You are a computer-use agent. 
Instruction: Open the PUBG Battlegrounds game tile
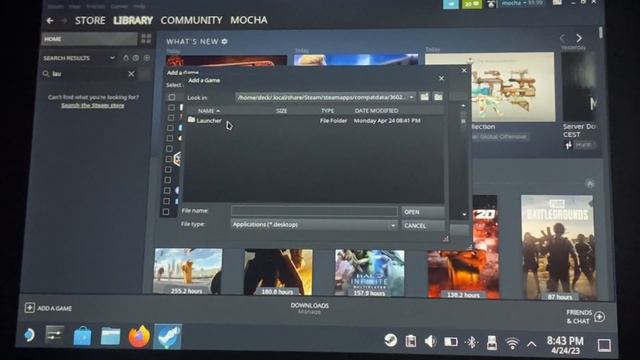[x=558, y=248]
